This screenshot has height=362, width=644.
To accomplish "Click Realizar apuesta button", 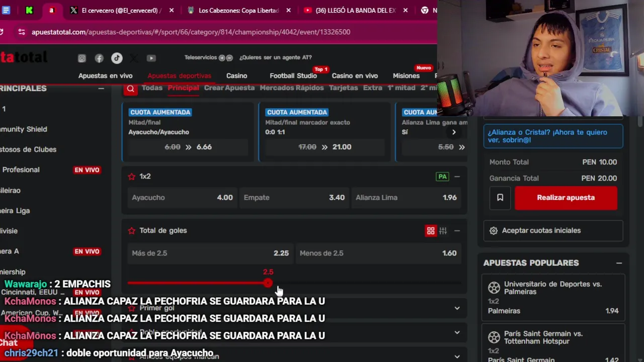I will 566,198.
